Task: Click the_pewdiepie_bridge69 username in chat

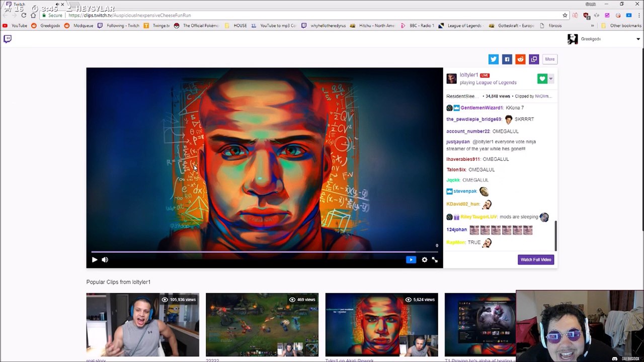Action: tap(474, 119)
